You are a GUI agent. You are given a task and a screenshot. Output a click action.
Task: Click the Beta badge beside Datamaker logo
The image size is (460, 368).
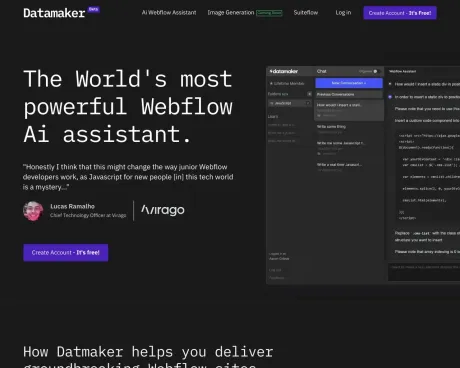click(94, 9)
